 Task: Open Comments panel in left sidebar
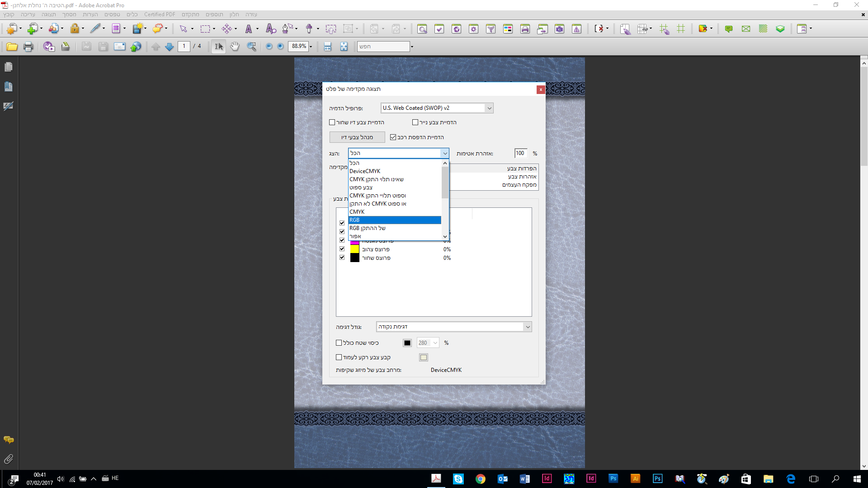pos(8,440)
